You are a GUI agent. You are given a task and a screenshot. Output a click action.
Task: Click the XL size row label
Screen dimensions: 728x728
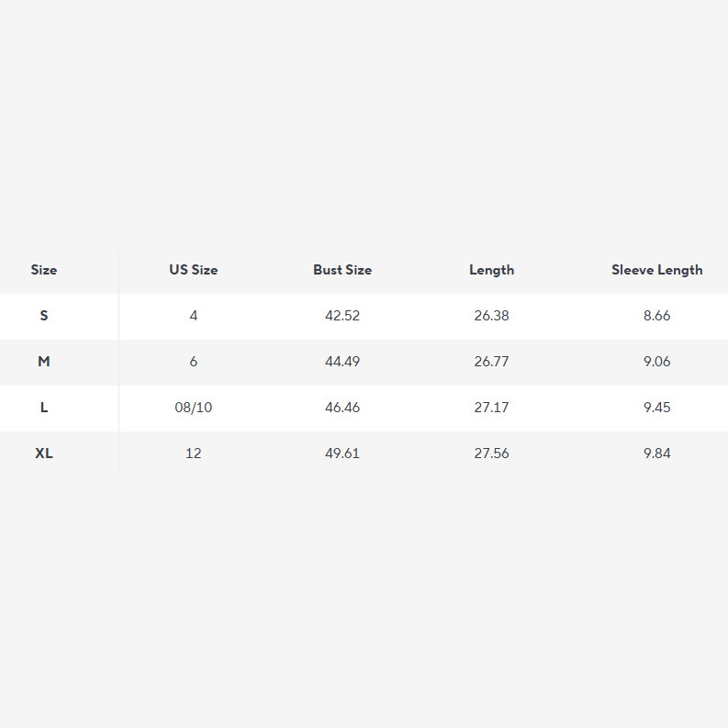44,454
